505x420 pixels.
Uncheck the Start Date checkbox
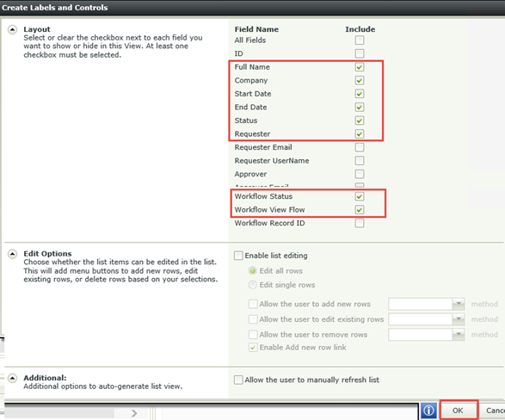360,94
